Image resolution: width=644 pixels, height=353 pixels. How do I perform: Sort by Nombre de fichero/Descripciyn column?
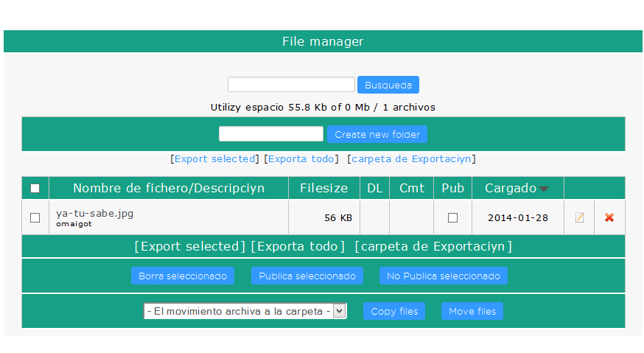[x=168, y=188]
